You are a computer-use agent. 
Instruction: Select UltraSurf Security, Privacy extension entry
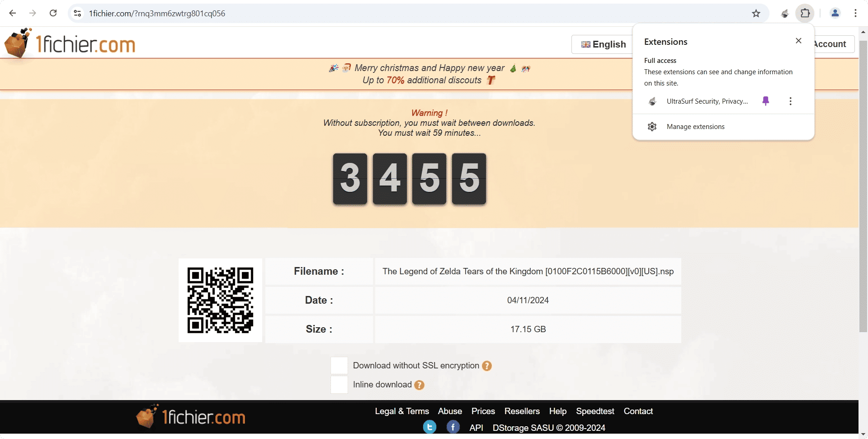(707, 101)
